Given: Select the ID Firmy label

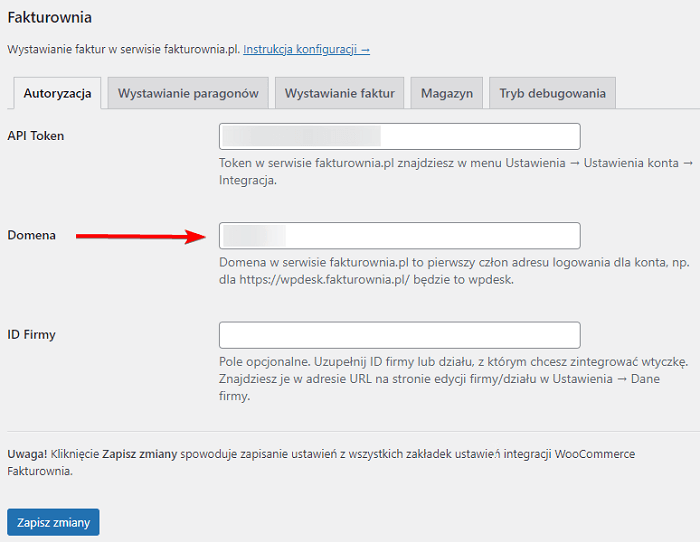Looking at the screenshot, I should 31,334.
